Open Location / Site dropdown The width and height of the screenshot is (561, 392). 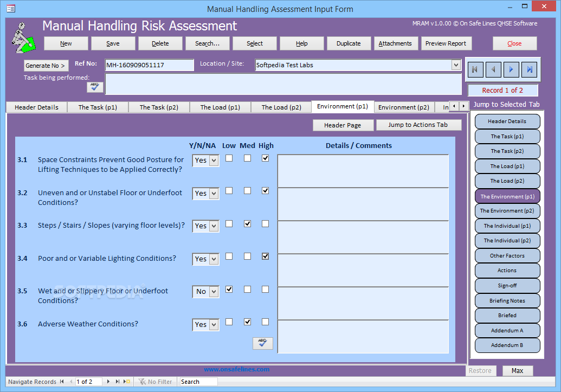point(455,65)
